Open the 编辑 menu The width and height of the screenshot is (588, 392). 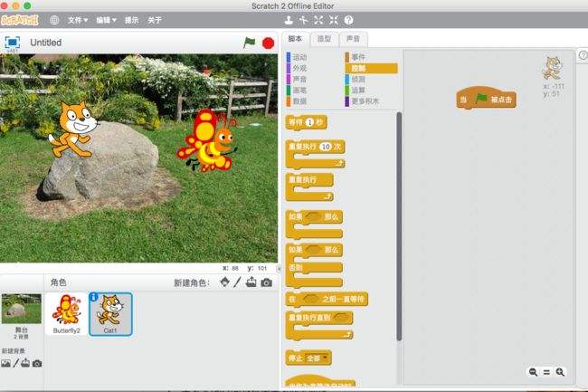pyautogui.click(x=106, y=20)
